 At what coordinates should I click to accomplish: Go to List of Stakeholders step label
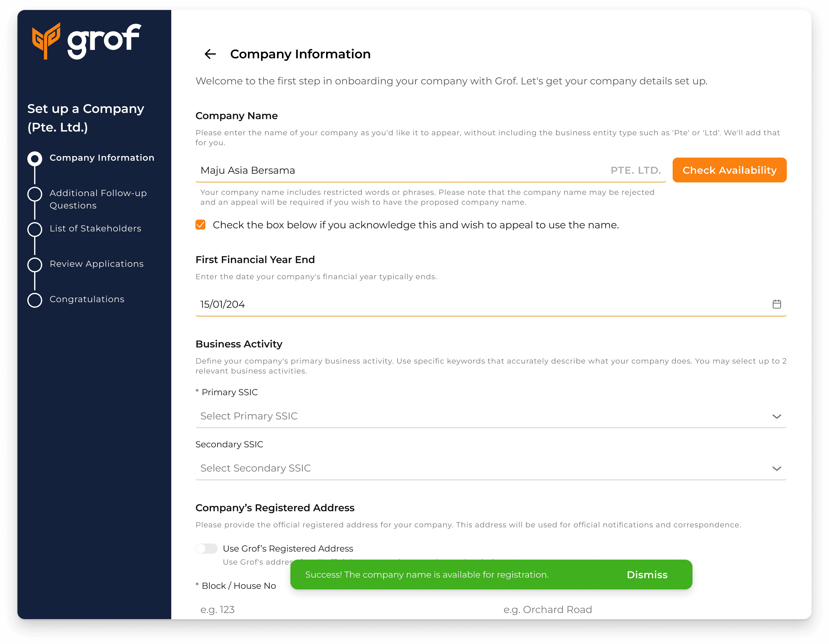[95, 228]
